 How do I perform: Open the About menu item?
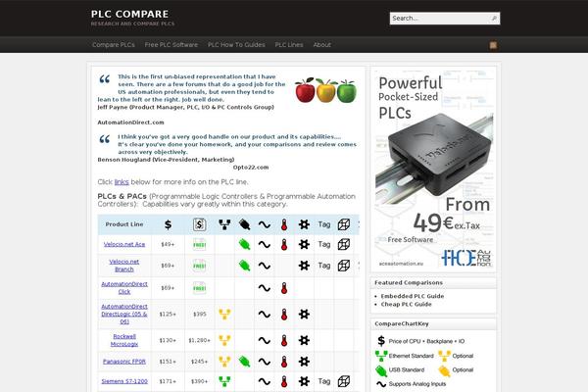[x=321, y=45]
